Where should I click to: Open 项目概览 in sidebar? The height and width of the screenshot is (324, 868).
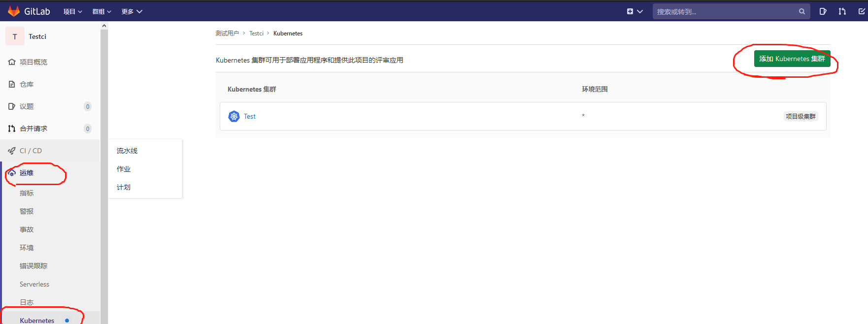point(33,62)
